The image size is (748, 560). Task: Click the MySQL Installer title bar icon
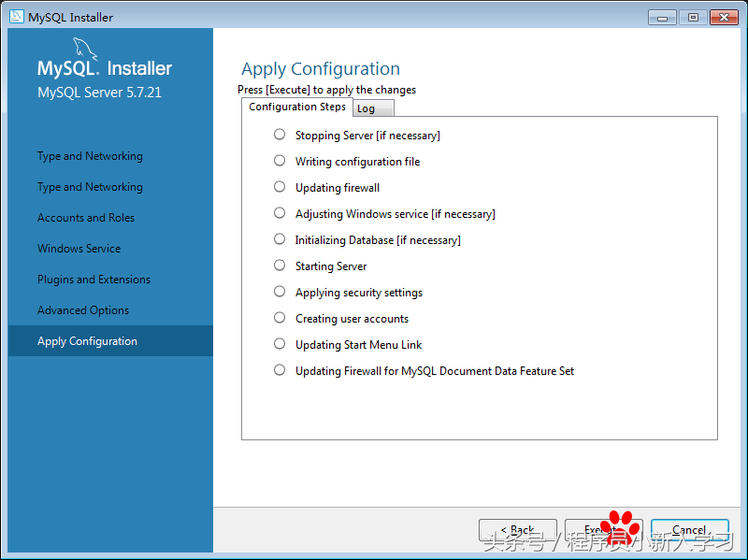[x=16, y=17]
